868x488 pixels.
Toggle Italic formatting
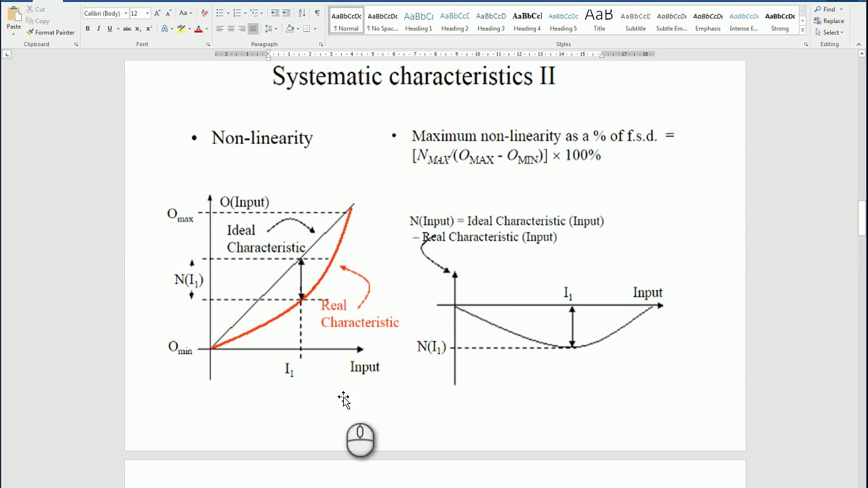click(98, 29)
